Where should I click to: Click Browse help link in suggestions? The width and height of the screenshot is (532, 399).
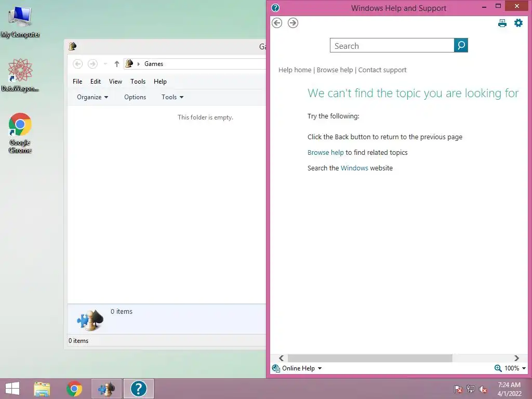pyautogui.click(x=325, y=152)
